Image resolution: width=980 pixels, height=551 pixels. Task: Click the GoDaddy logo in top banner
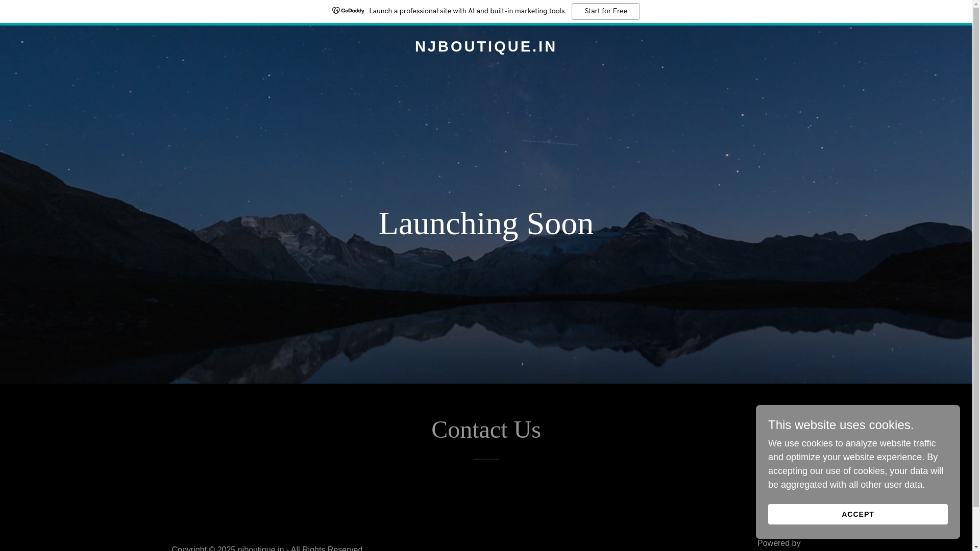point(348,11)
